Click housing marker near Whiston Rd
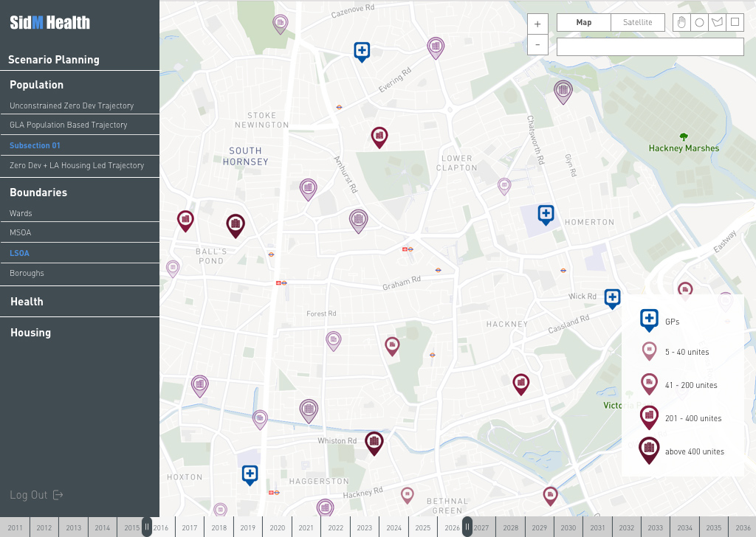The width and height of the screenshot is (756, 537). point(374,442)
